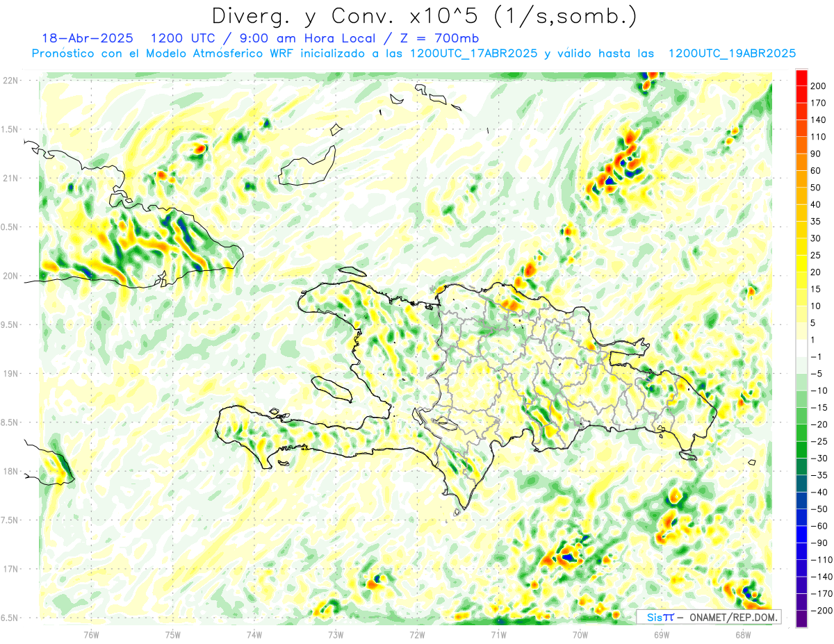The width and height of the screenshot is (834, 644).
Task: Click the colorbar value '-40'
Action: [x=819, y=492]
